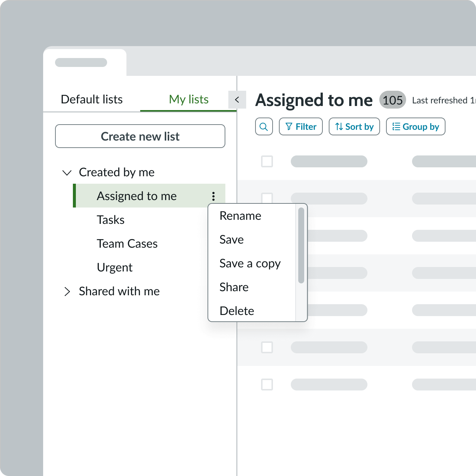Screen dimensions: 476x476
Task: Click the Sort by arrows icon
Action: tap(339, 126)
